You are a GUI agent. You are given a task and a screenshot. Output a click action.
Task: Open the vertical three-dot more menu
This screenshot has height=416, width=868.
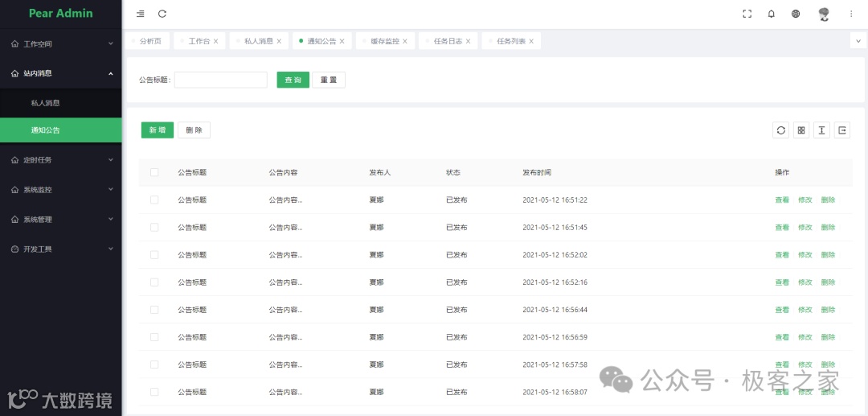click(x=851, y=14)
